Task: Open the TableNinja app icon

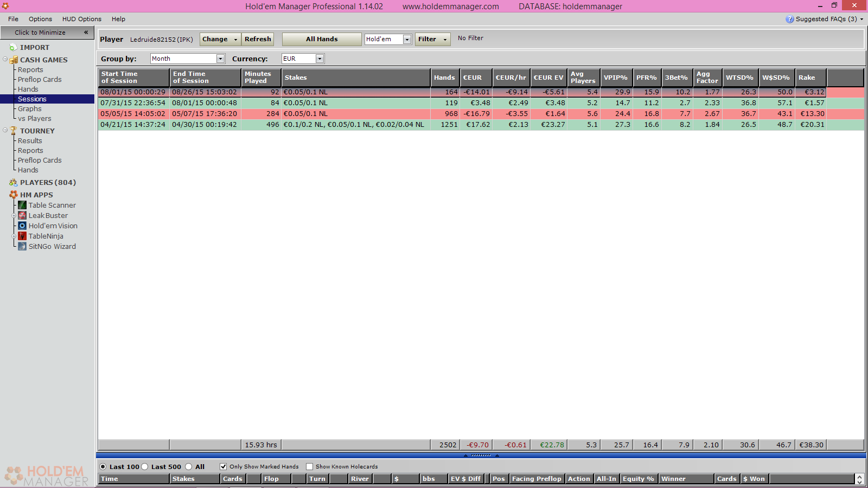Action: point(22,236)
